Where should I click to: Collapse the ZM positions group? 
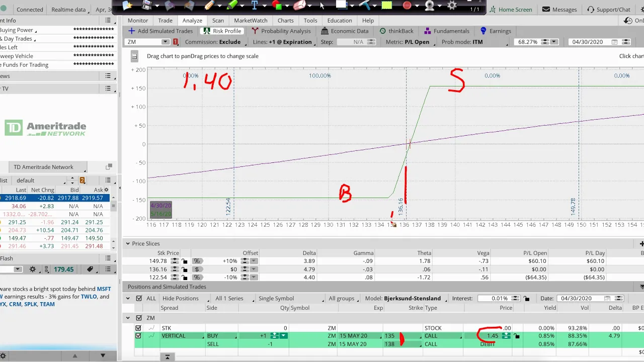pyautogui.click(x=129, y=318)
